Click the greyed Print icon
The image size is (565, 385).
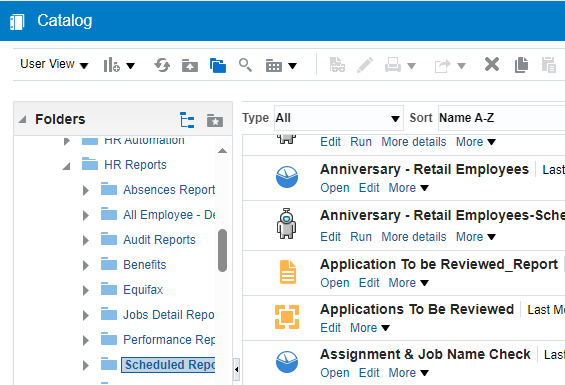tap(393, 65)
